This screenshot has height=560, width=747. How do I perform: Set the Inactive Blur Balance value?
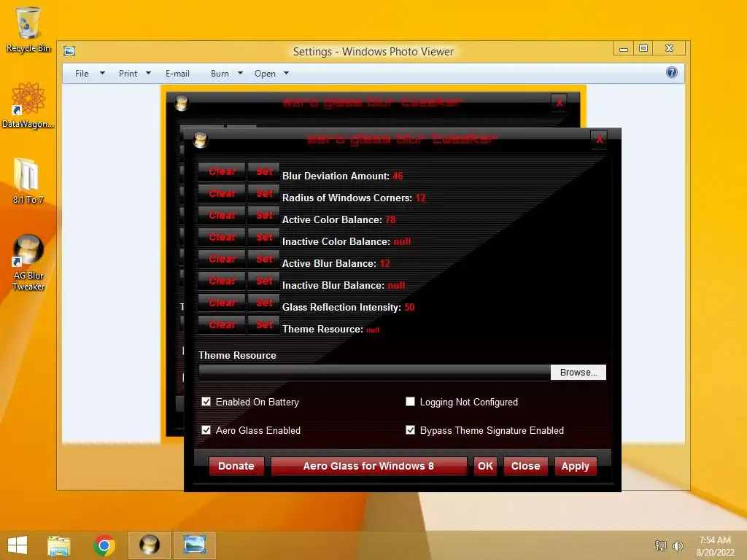click(x=264, y=281)
